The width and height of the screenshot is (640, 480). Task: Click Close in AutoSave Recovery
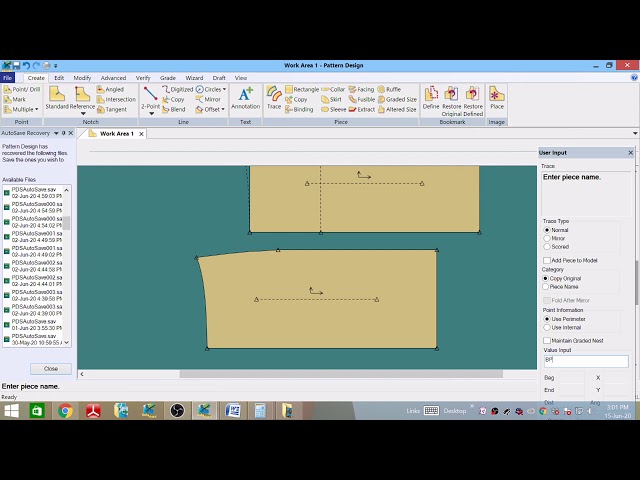click(x=51, y=369)
